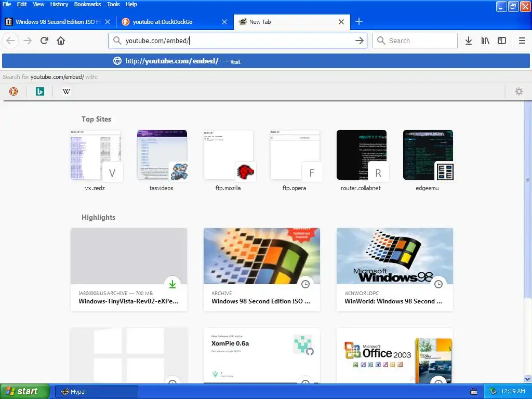Open the Windows Start button
The width and height of the screenshot is (532, 399).
point(24,391)
